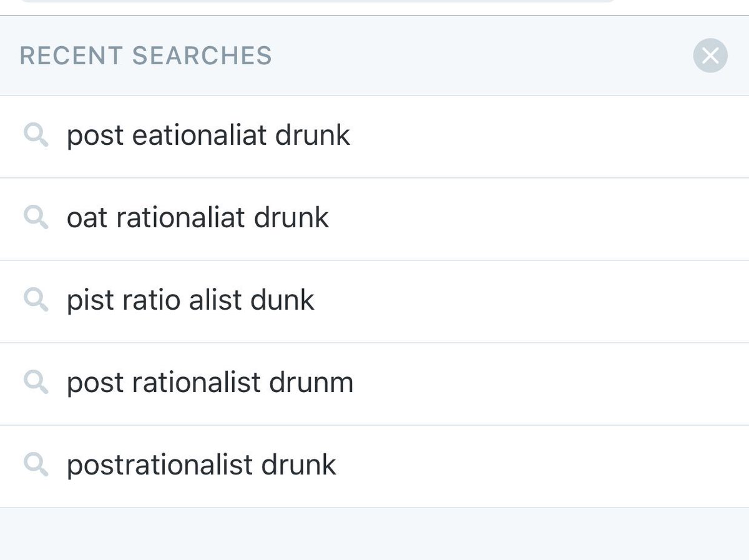Clear recent searches with the X icon
Viewport: 749px width, 560px height.
tap(710, 56)
